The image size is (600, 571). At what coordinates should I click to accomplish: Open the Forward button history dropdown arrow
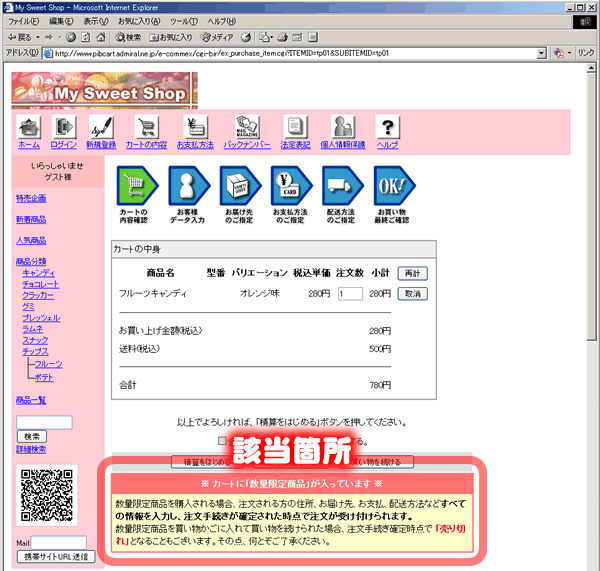(60, 37)
